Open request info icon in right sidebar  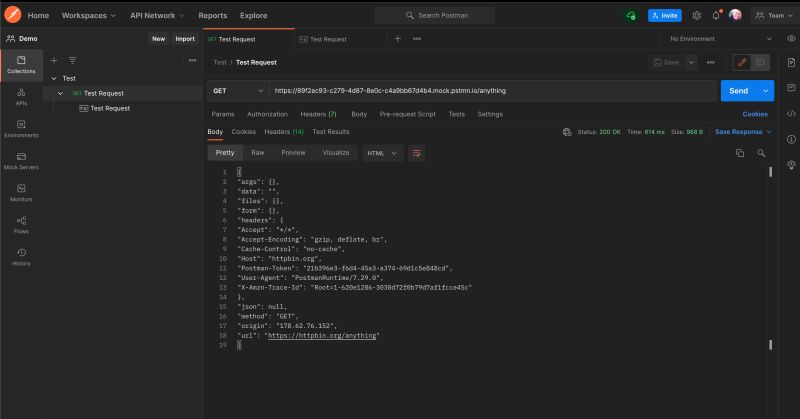tap(791, 139)
